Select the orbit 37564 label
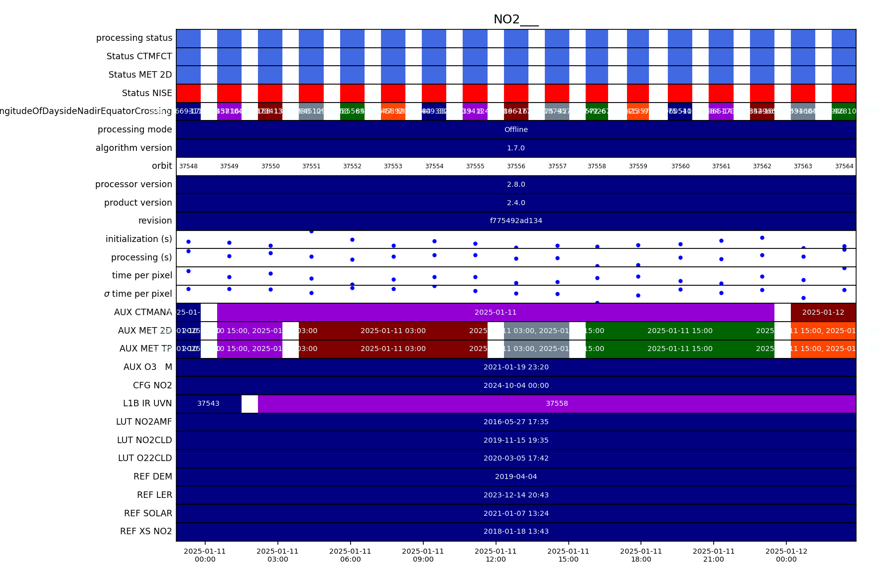882x588 pixels. [x=844, y=166]
